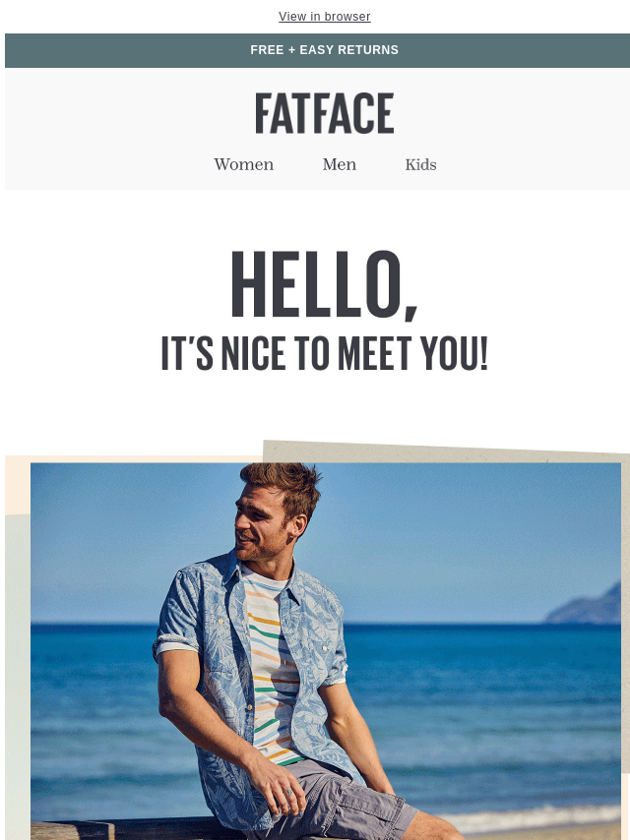The image size is (630, 840).
Task: Open the Women category
Action: click(244, 164)
